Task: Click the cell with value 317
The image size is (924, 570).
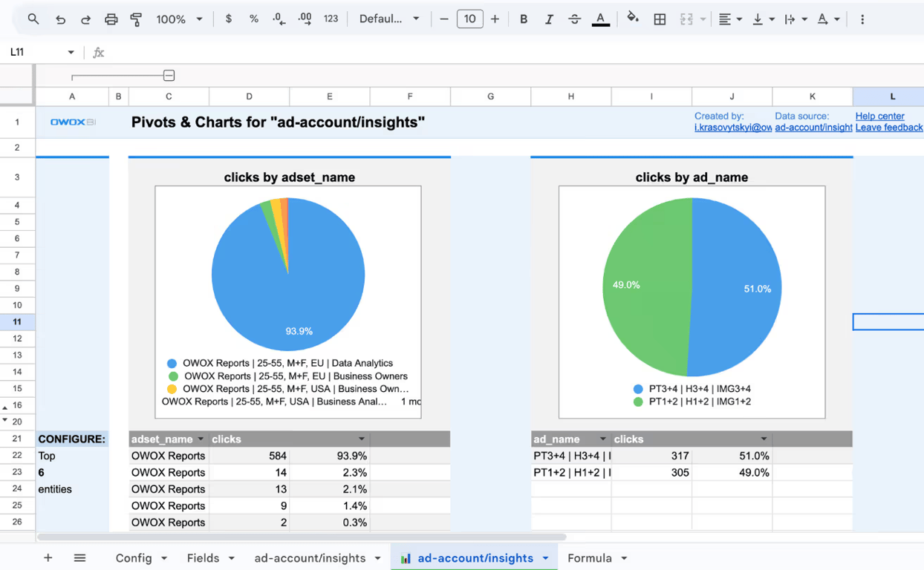Action: (x=652, y=456)
